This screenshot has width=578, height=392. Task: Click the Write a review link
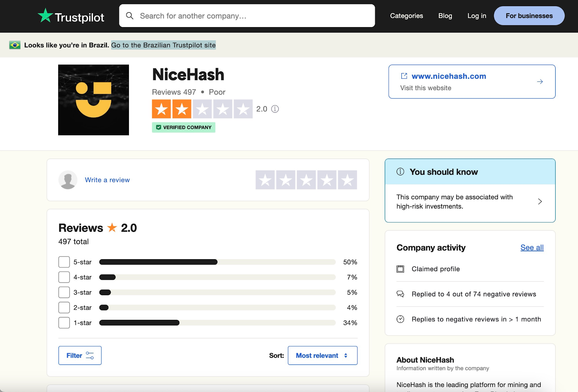107,180
